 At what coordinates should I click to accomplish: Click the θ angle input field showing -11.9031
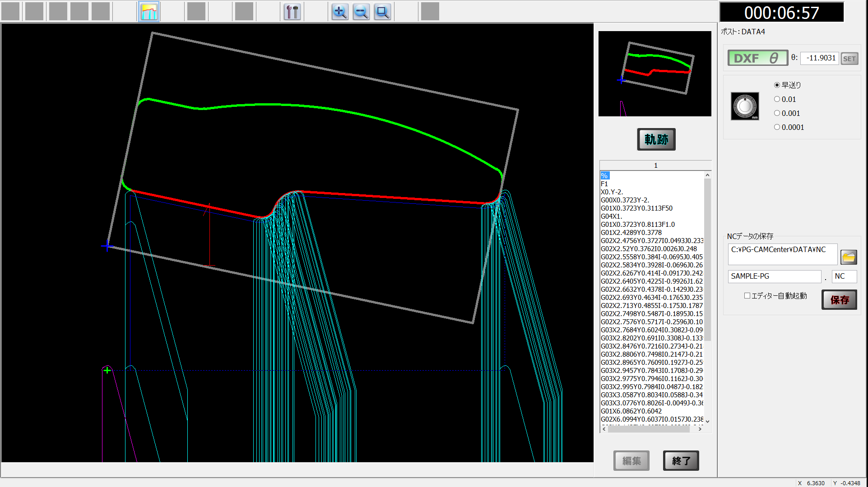[820, 58]
